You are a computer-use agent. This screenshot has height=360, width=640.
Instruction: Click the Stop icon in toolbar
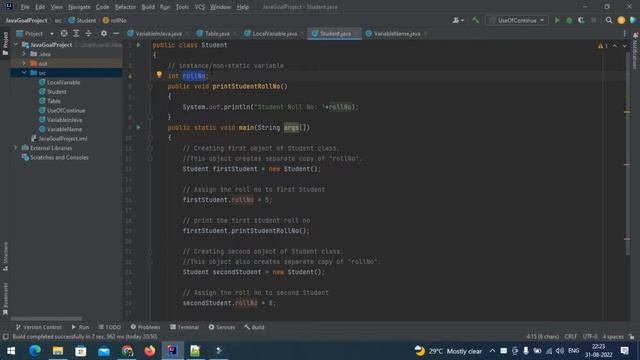click(x=593, y=20)
